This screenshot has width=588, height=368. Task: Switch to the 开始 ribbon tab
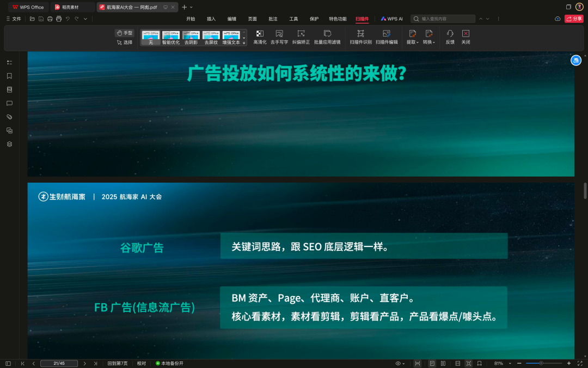(191, 19)
